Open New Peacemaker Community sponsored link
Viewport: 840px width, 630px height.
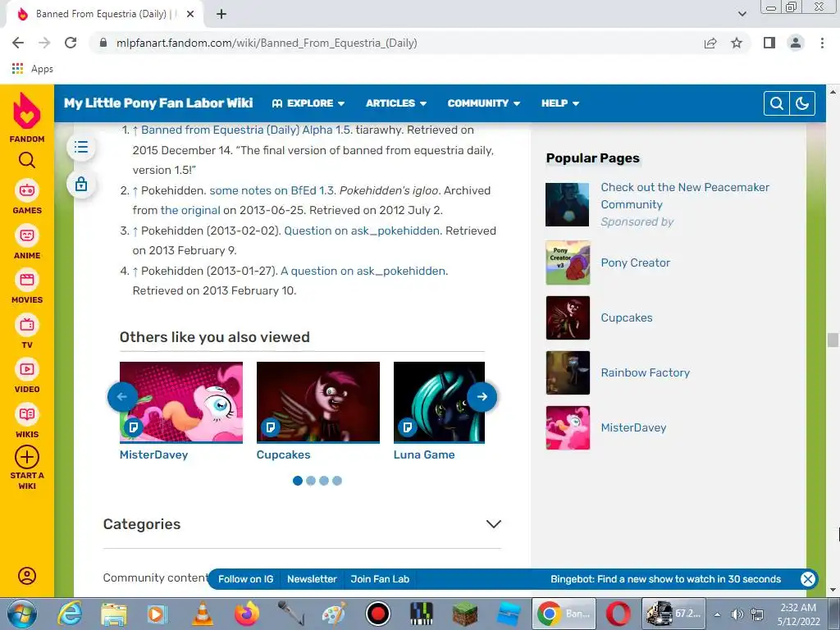[685, 195]
